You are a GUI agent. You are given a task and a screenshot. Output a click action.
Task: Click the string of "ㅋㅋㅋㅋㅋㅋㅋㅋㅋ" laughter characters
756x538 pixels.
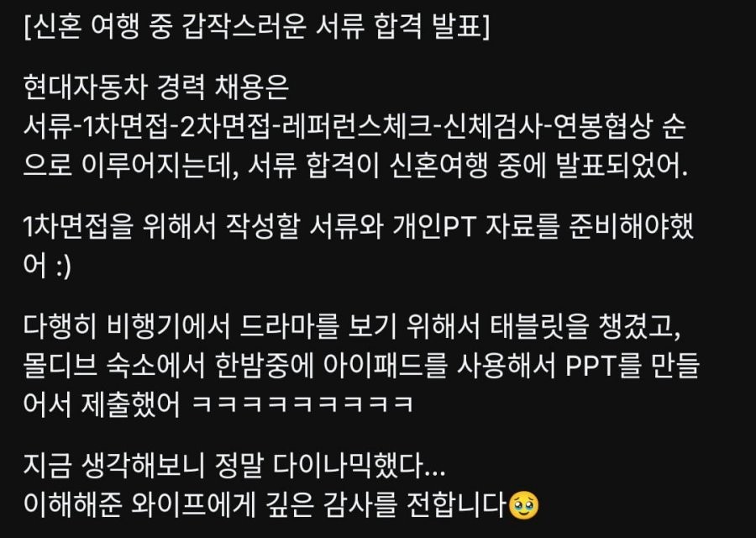point(302,404)
